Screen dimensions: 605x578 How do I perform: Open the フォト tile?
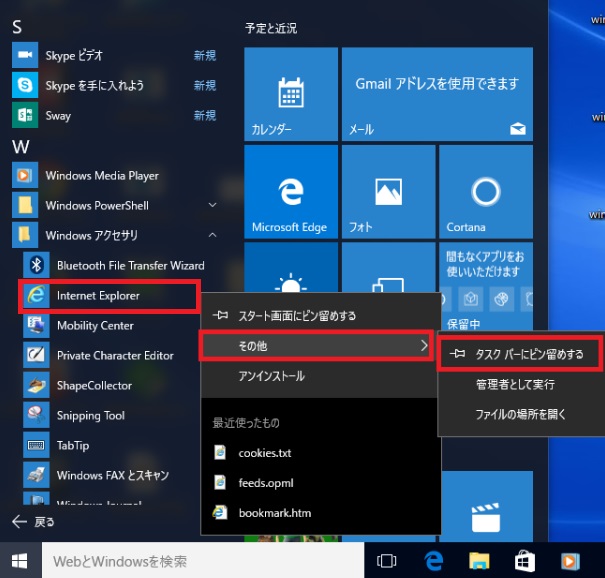[389, 192]
